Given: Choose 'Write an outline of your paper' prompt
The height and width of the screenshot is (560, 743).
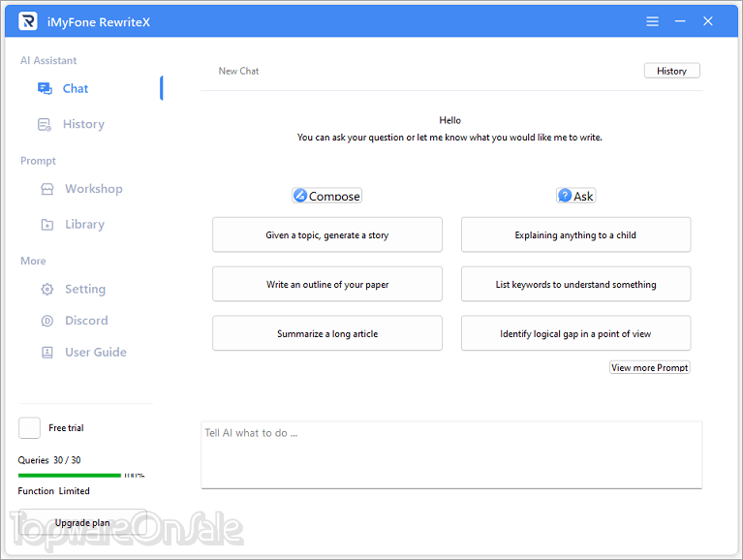Looking at the screenshot, I should click(327, 284).
